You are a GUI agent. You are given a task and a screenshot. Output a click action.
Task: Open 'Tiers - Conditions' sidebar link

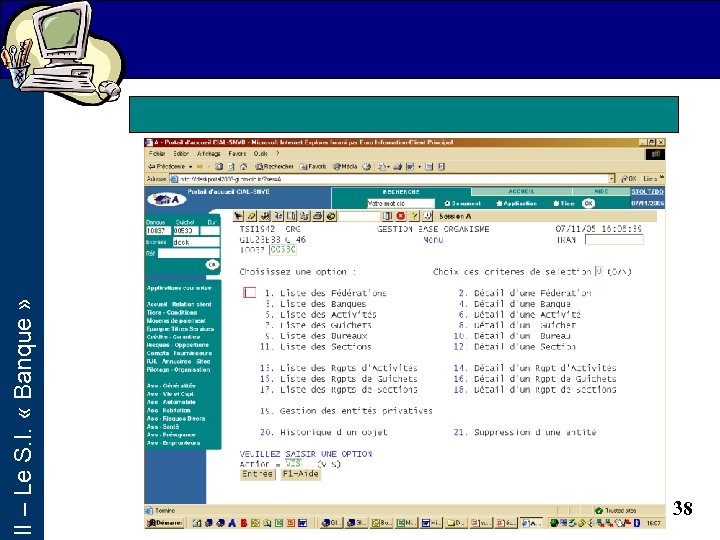(172, 313)
